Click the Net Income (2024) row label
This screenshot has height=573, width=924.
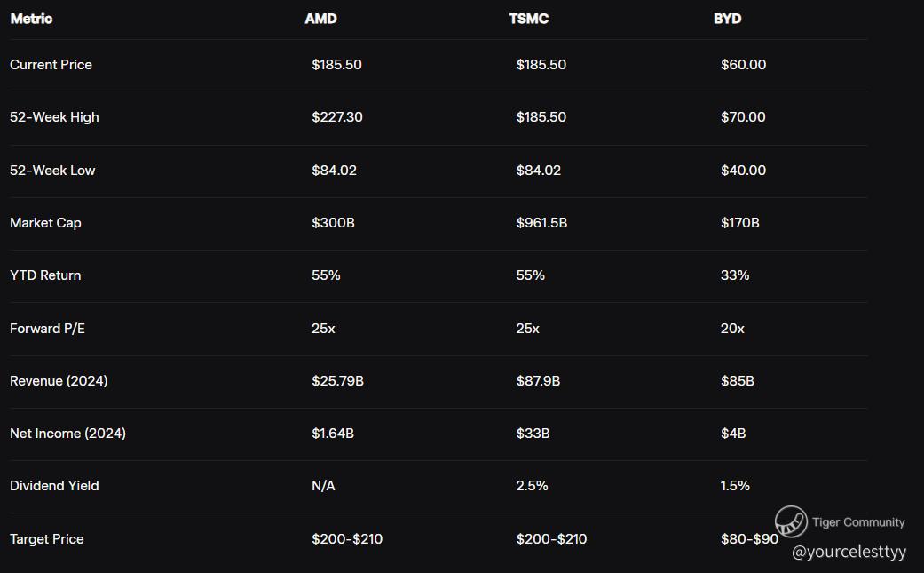point(67,434)
